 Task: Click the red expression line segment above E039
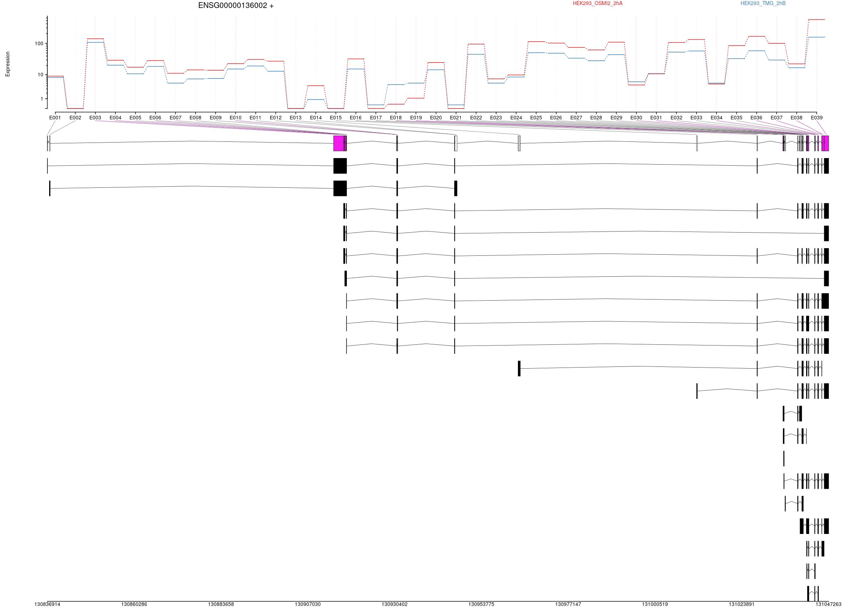coord(817,20)
